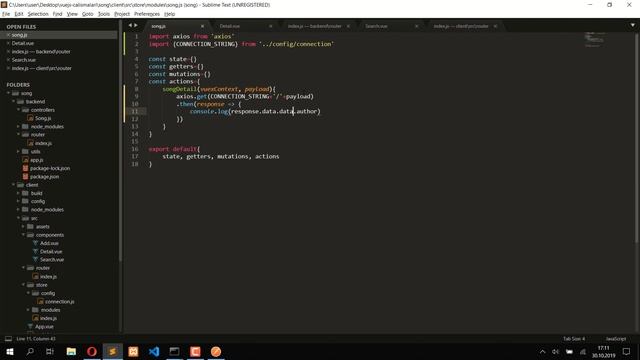The image size is (640, 360).
Task: Open Detail.vue in components folder
Action: click(x=51, y=251)
